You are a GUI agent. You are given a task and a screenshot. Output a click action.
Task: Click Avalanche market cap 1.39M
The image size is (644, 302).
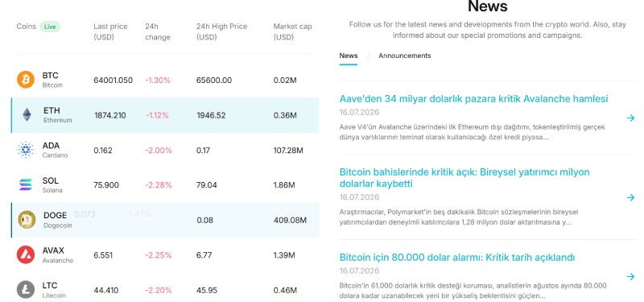(x=284, y=255)
